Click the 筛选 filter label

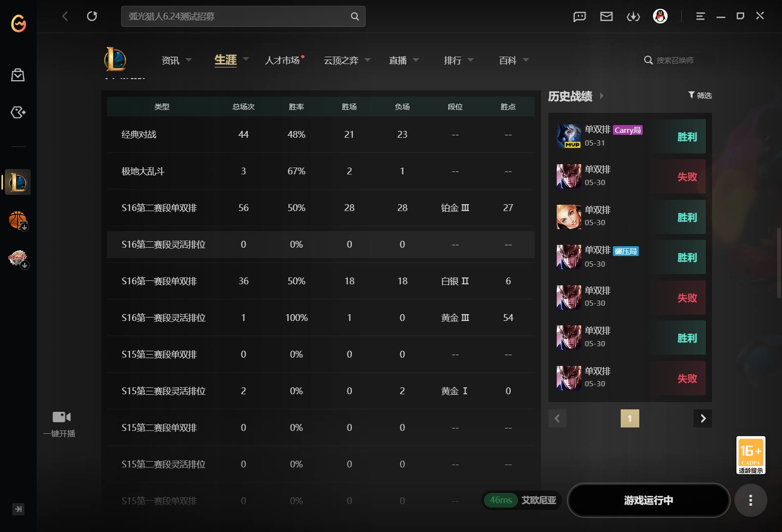[704, 95]
